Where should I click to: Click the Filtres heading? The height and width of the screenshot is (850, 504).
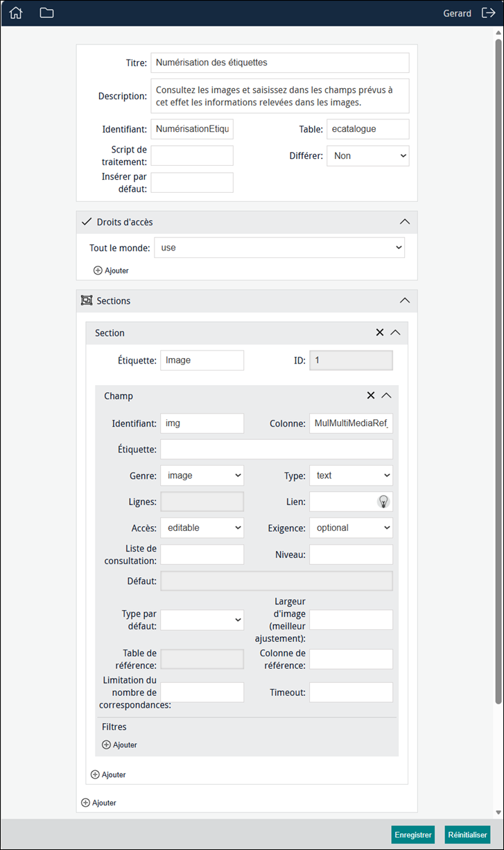[x=114, y=726]
